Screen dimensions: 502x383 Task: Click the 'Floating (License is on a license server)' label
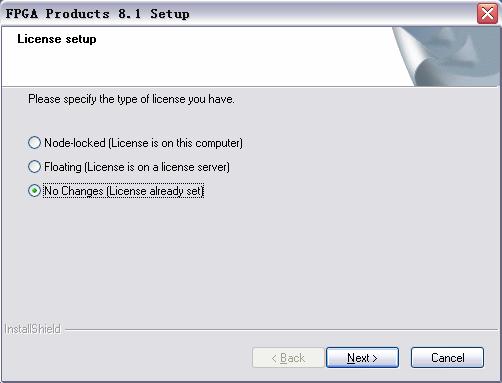(x=137, y=167)
